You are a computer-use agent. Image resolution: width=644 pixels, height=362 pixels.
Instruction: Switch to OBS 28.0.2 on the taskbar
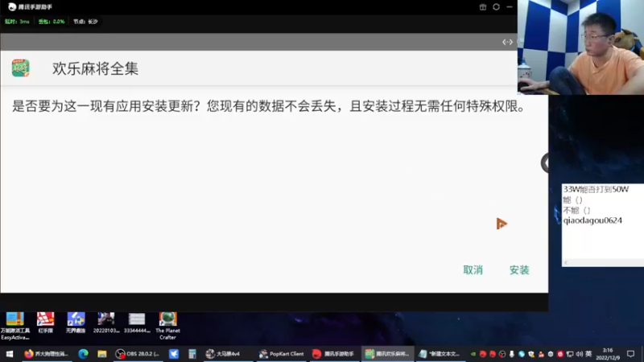click(x=138, y=354)
